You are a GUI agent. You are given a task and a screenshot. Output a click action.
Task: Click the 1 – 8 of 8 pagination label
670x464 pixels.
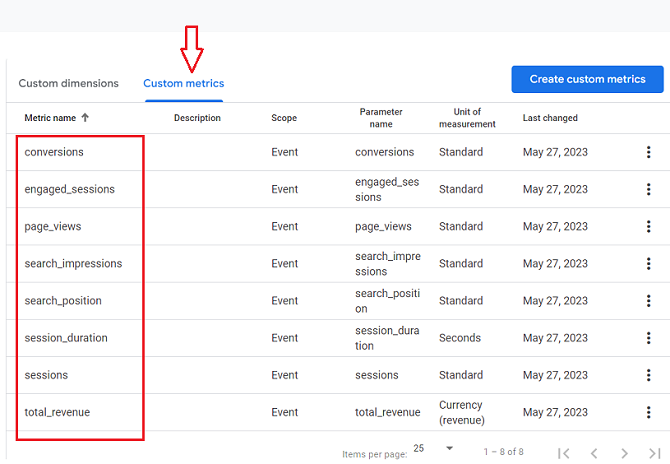point(503,452)
